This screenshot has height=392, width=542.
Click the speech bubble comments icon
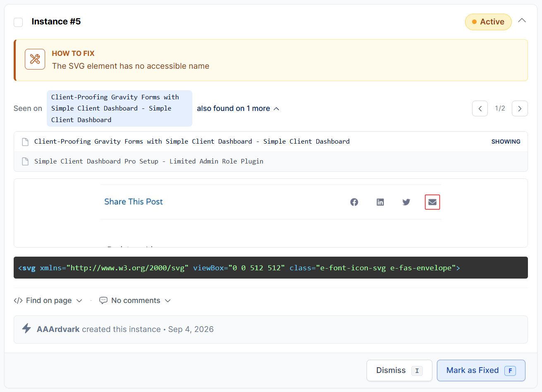[103, 301]
